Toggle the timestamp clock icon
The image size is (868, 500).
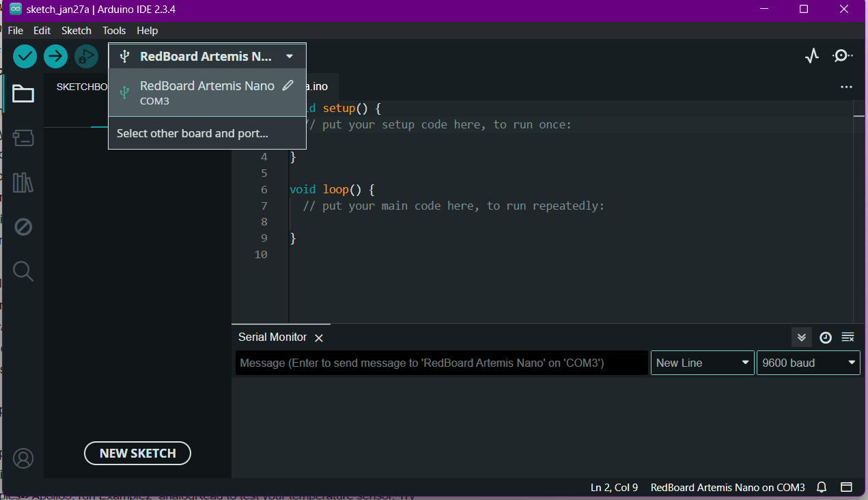(826, 337)
